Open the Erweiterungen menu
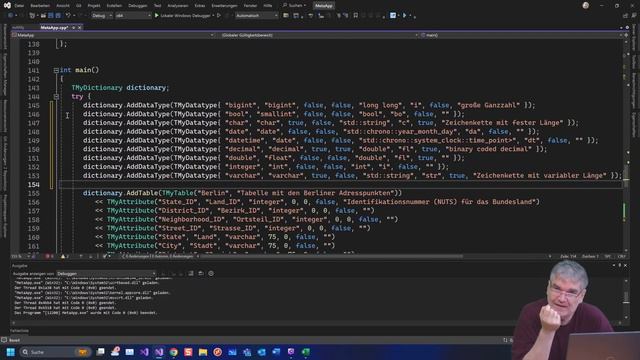Image resolution: width=640 pixels, height=360 pixels. [224, 6]
